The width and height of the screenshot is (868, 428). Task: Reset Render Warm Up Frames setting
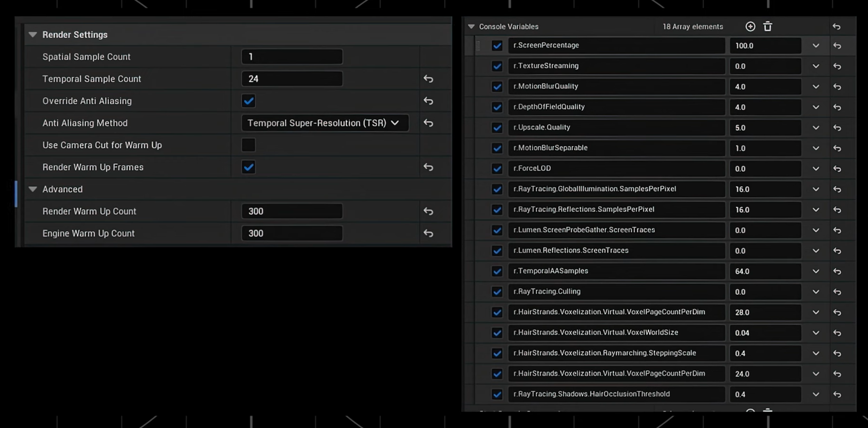[428, 167]
